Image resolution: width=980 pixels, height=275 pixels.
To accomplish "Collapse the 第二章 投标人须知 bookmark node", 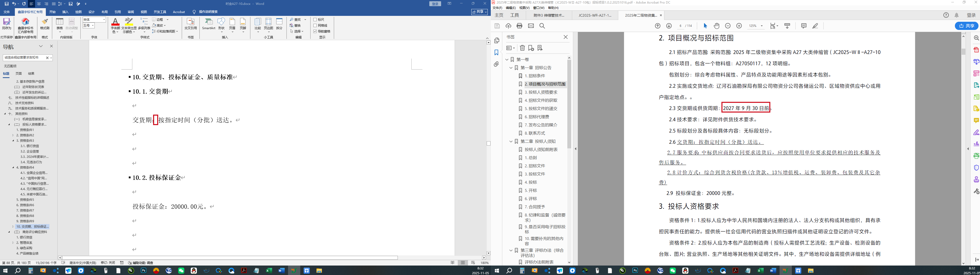I will [x=511, y=141].
